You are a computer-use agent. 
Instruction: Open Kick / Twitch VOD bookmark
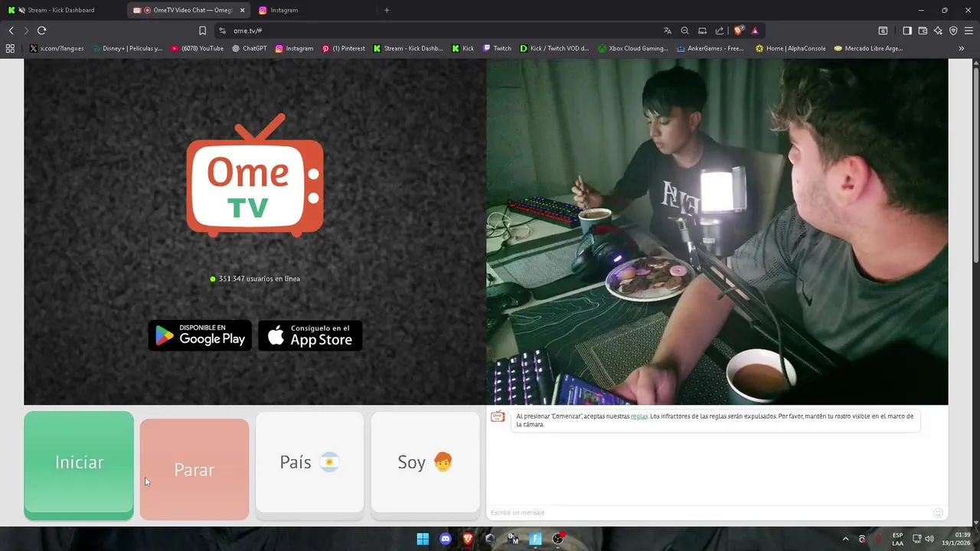[554, 48]
